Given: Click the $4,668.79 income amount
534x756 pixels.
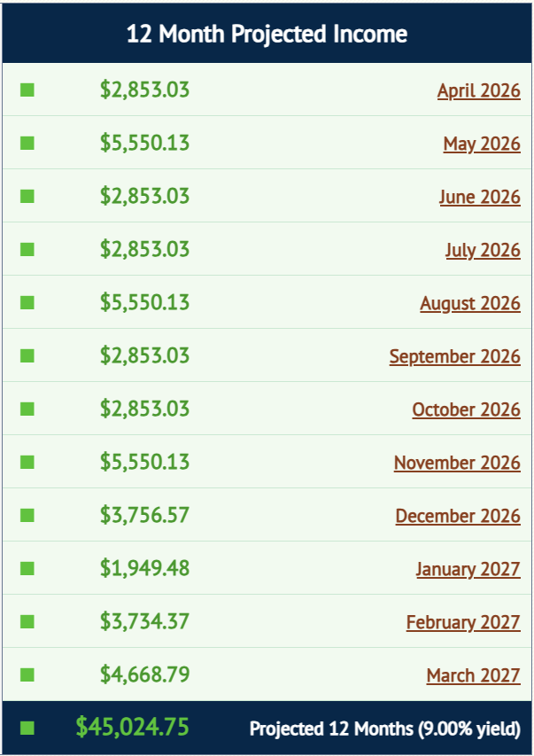Looking at the screenshot, I should [x=144, y=674].
